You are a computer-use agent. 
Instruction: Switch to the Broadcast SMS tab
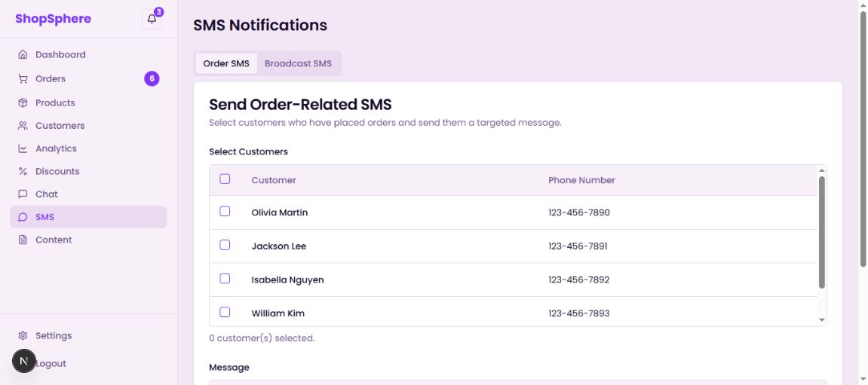click(298, 63)
